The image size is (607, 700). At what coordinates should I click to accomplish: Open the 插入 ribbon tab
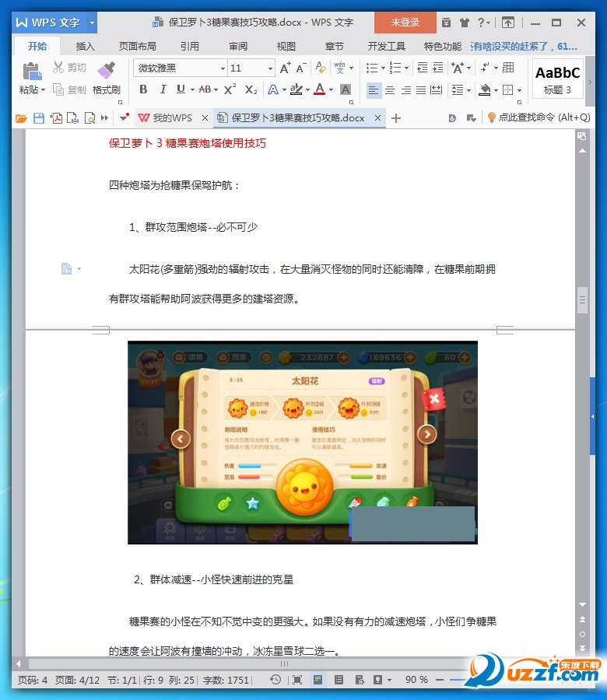pyautogui.click(x=85, y=47)
